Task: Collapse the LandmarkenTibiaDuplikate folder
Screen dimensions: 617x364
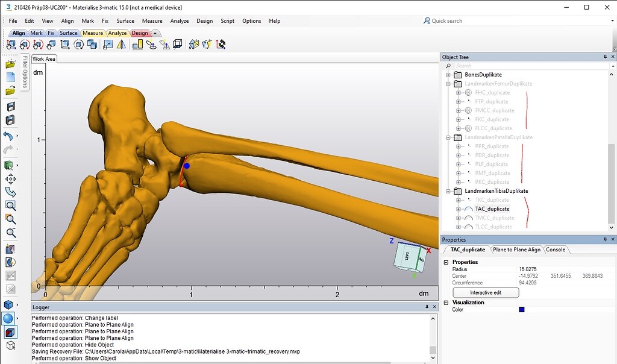Action: (448, 191)
